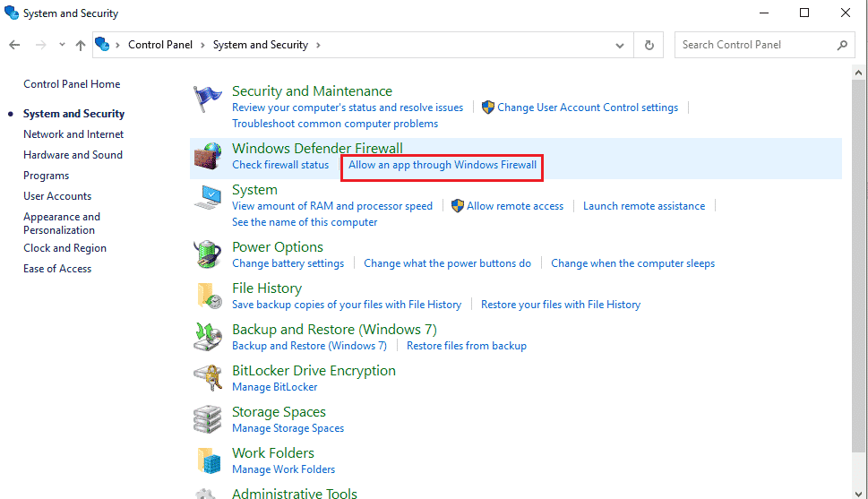This screenshot has height=499, width=868.
Task: Click Allow remote access
Action: point(515,206)
